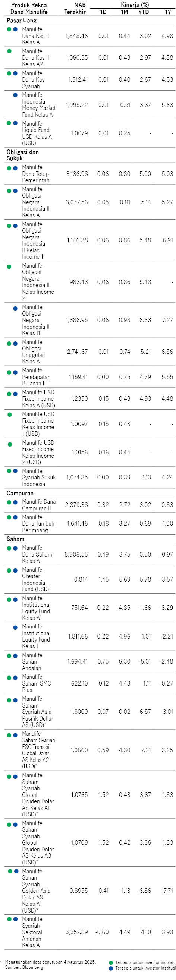176x980 pixels.
Task: Click the green dot beside Manulife Dana Kas II Kelas A2
Action: (9, 51)
